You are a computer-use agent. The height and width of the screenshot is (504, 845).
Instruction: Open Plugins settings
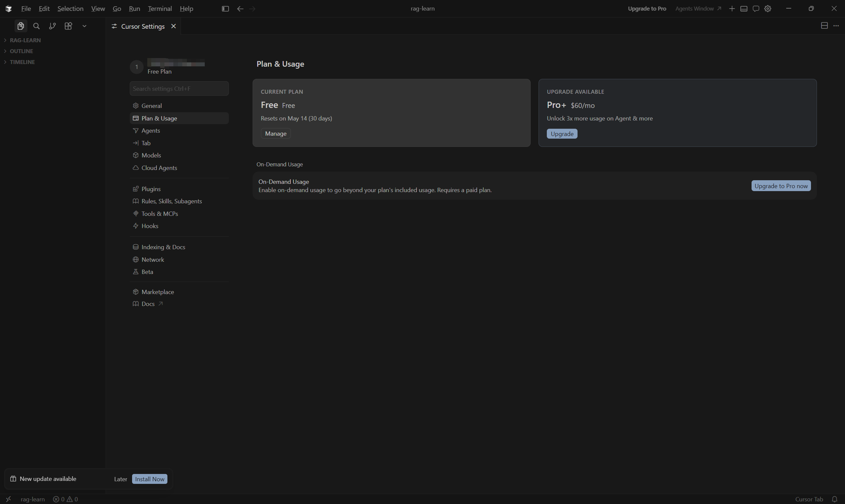179,189
